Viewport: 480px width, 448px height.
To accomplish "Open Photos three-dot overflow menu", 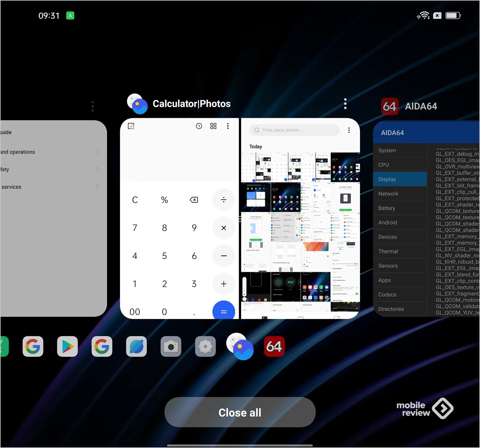I will tap(349, 130).
